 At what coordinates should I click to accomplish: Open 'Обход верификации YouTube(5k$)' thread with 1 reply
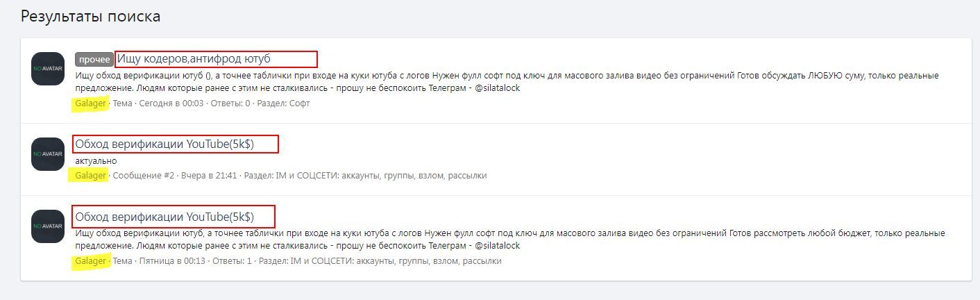click(x=164, y=216)
